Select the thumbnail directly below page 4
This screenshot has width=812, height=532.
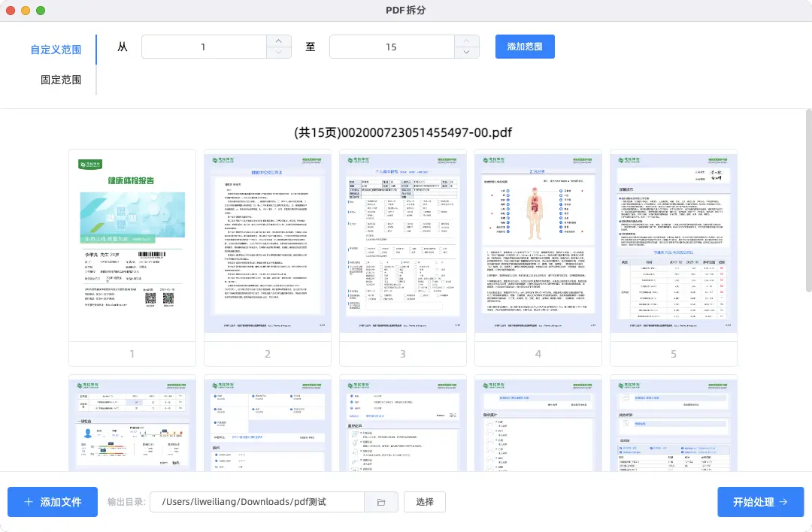[538, 423]
